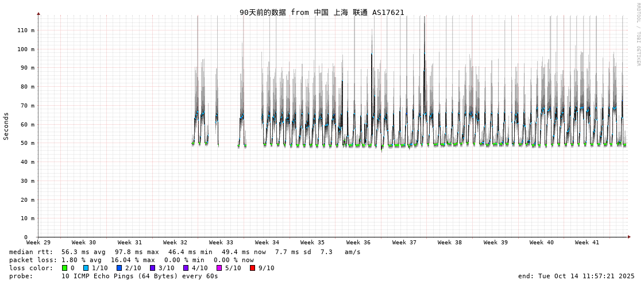Click the Week 36 axis label
This screenshot has width=644, height=284.
[x=358, y=243]
